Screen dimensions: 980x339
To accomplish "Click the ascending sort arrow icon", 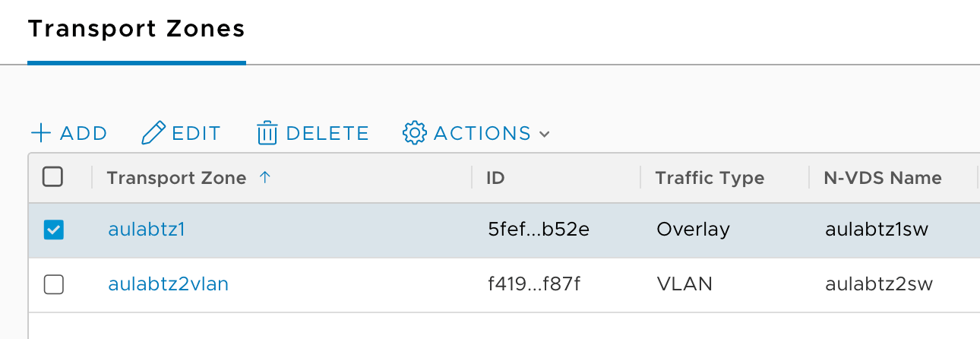I will click(x=264, y=178).
